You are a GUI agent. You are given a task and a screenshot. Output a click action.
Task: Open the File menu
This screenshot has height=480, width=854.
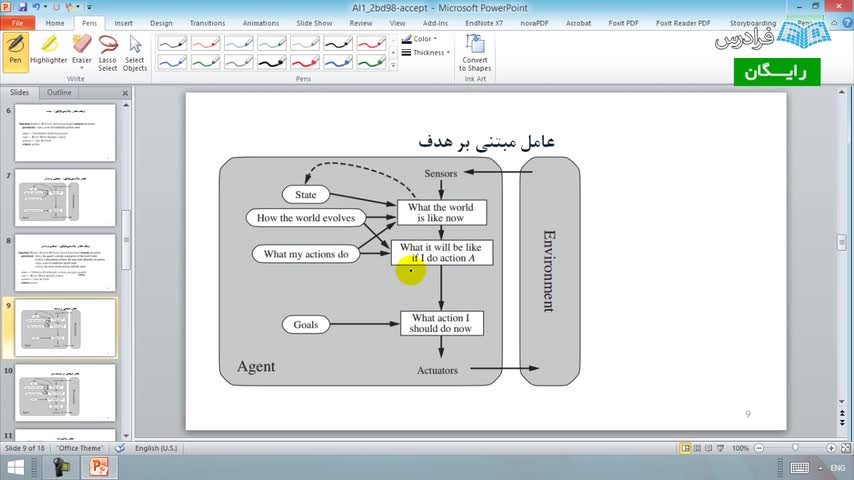[17, 23]
